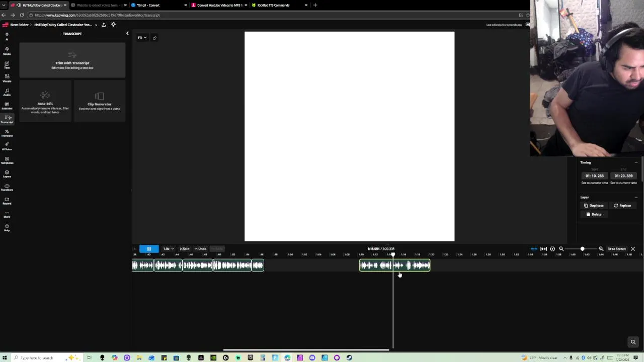Click the Replace layer button

coord(622,206)
